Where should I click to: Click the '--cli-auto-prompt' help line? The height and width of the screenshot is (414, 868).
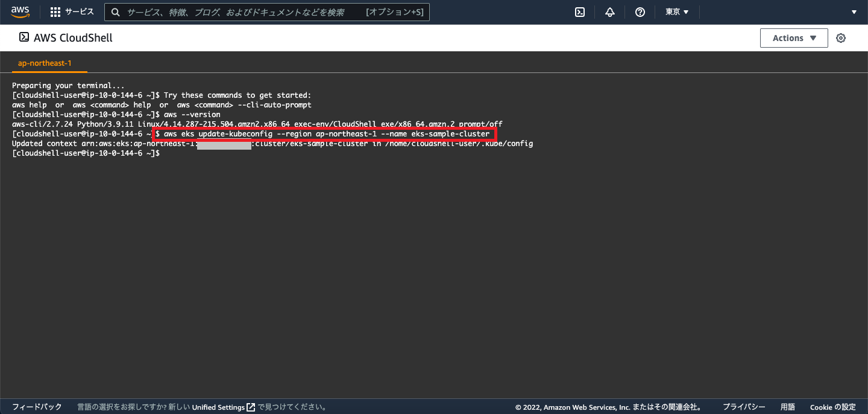162,105
